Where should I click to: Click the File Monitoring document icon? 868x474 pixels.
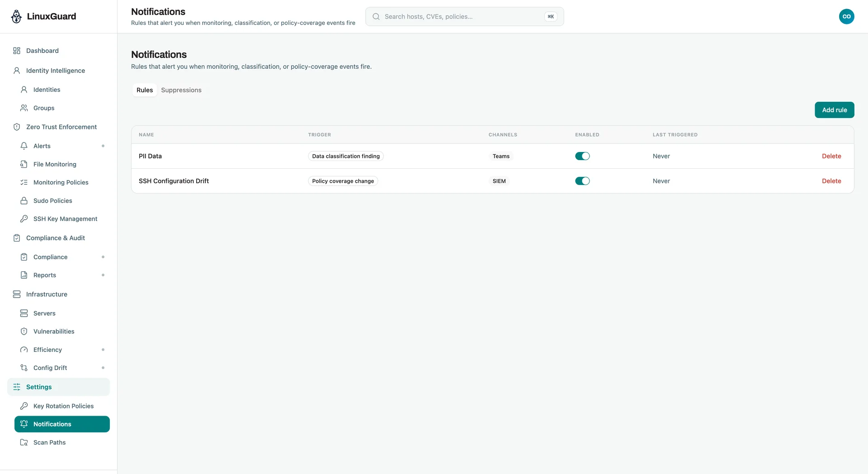click(x=24, y=164)
